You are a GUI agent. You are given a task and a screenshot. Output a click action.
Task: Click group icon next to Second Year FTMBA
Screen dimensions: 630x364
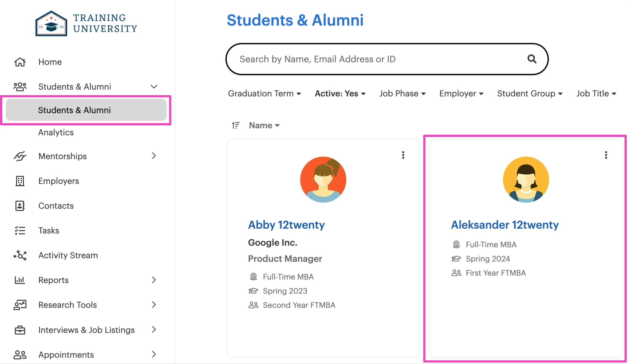[x=253, y=305]
